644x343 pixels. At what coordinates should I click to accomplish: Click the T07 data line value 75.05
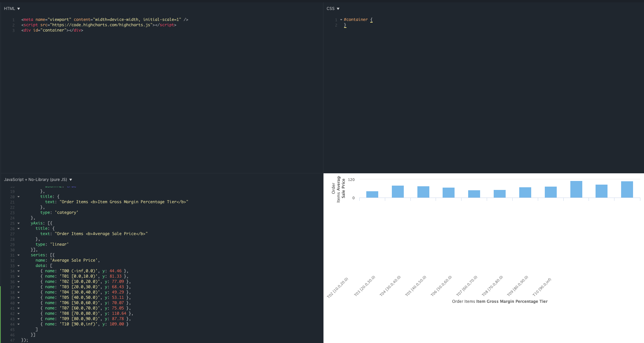point(118,308)
